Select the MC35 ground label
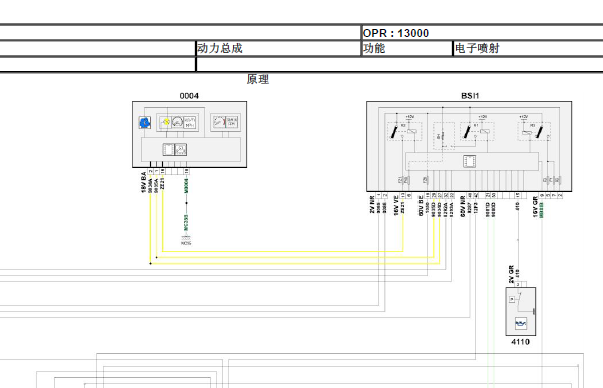The image size is (603, 388). tap(186, 243)
